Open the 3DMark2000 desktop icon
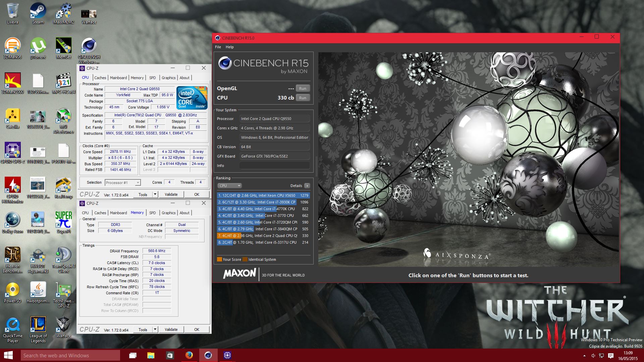 tap(12, 83)
